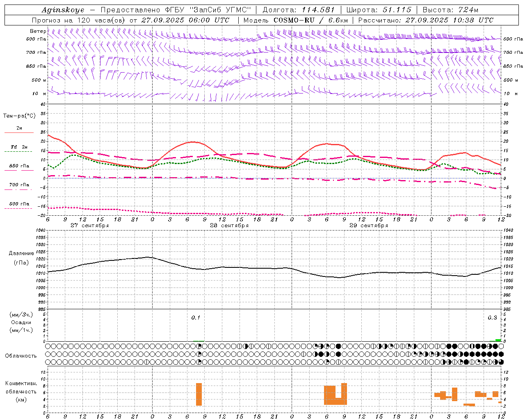525x420 pixels.
Task: Select the 'Td 2м' dew point legend label
Action: click(19, 147)
